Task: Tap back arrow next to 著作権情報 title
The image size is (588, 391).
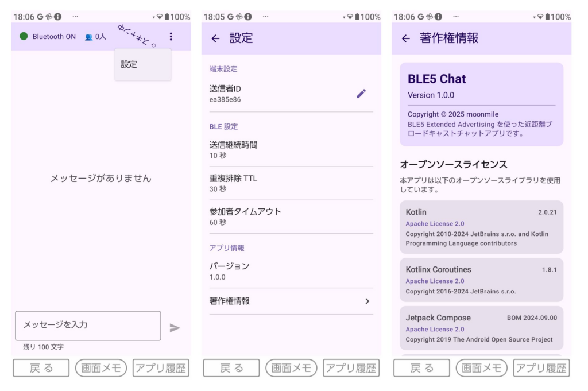Action: coord(405,38)
